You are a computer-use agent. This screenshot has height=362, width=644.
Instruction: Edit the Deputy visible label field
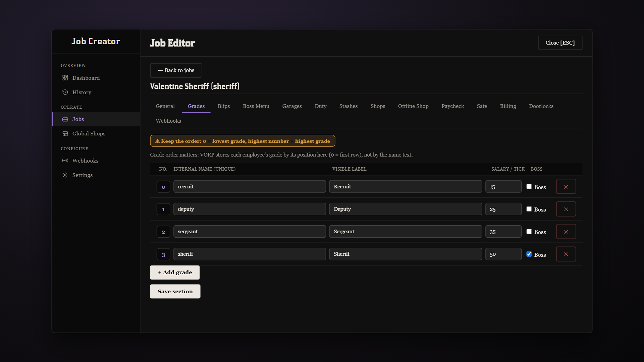point(406,209)
